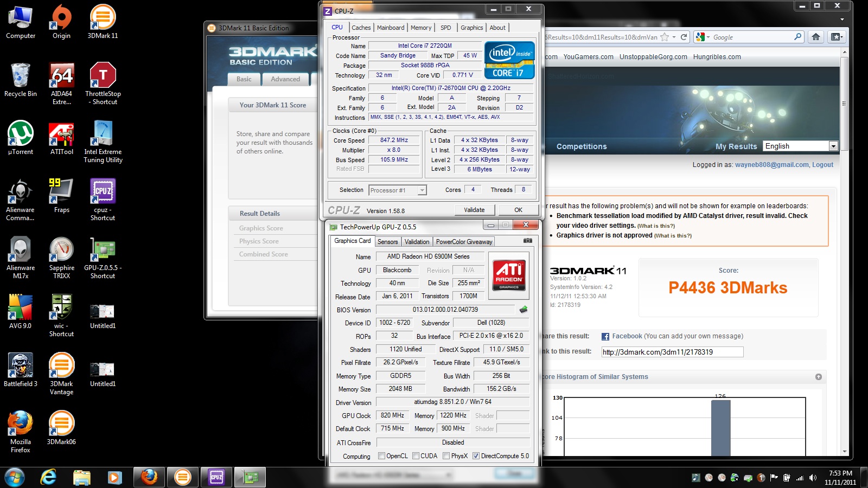Screen dimensions: 868x488
Task: Open the Processor #1 selection dropdown
Action: click(398, 190)
